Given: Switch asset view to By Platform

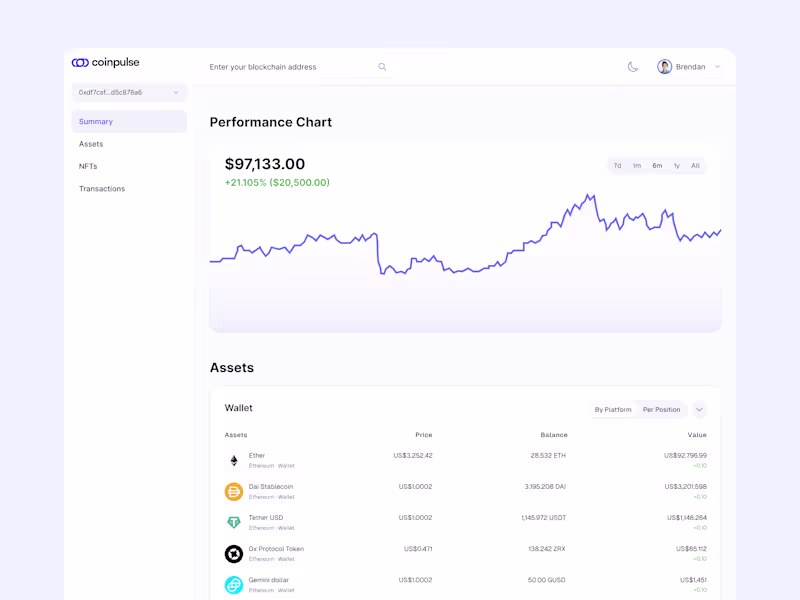Looking at the screenshot, I should (x=613, y=410).
